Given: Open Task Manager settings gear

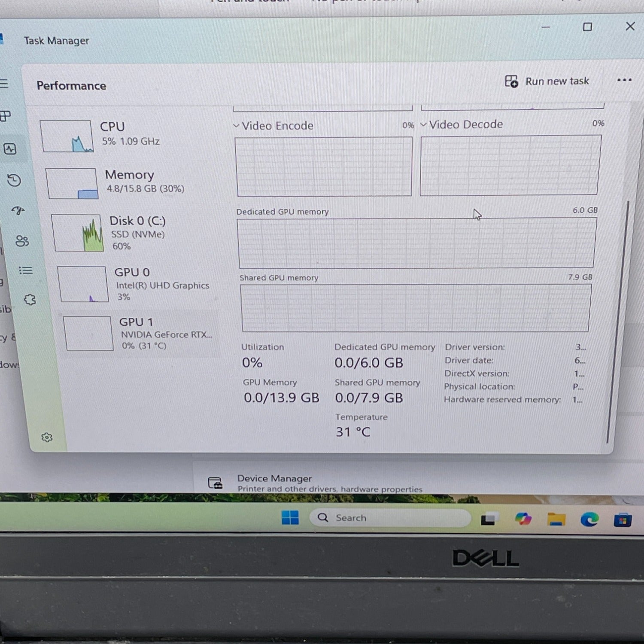Looking at the screenshot, I should pyautogui.click(x=47, y=437).
